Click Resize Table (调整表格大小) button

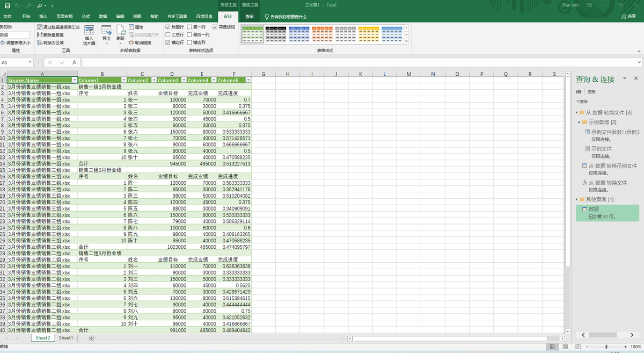(16, 42)
